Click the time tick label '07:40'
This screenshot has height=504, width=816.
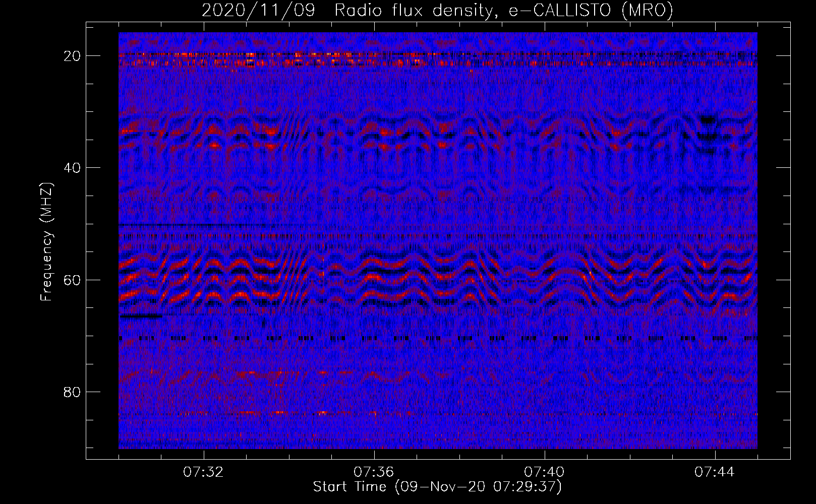[544, 472]
